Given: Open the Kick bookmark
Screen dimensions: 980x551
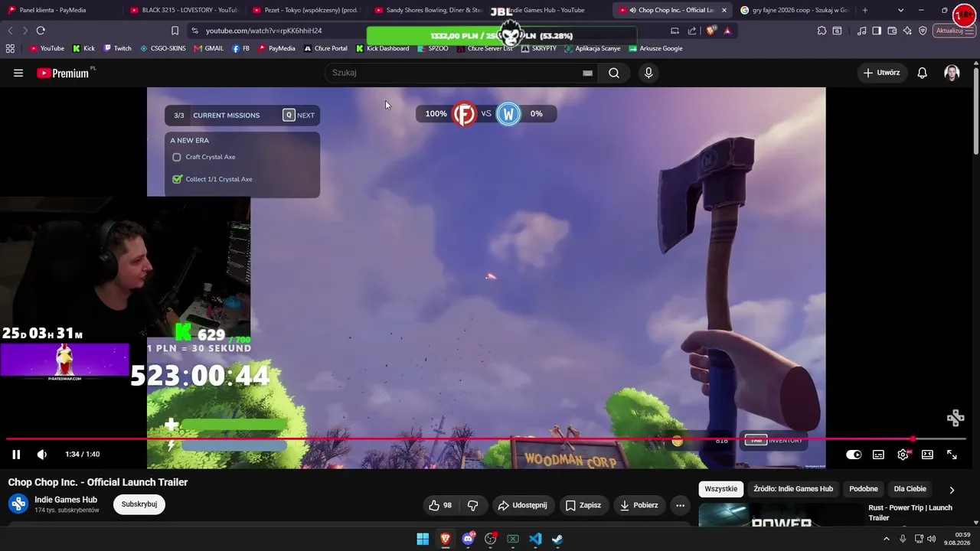Looking at the screenshot, I should coord(83,48).
